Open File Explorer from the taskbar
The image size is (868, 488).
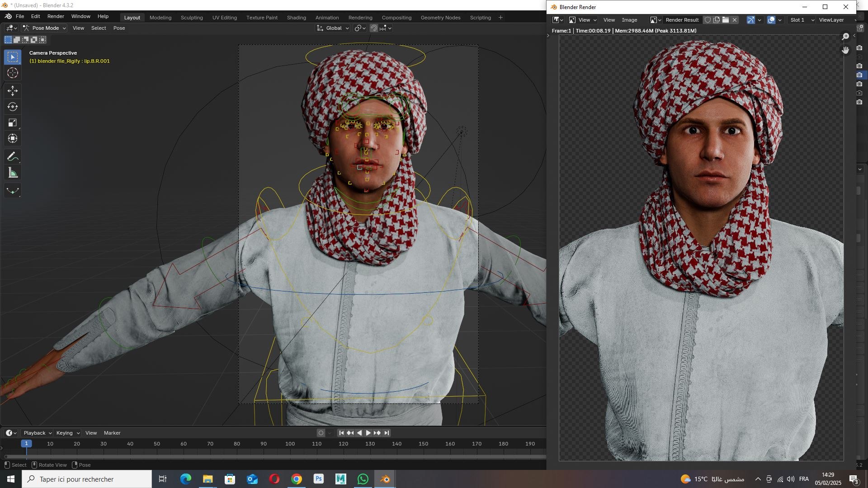pyautogui.click(x=208, y=479)
